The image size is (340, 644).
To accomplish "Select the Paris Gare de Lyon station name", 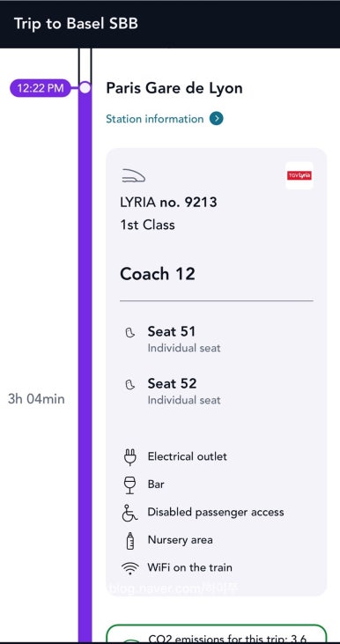I will pos(174,88).
